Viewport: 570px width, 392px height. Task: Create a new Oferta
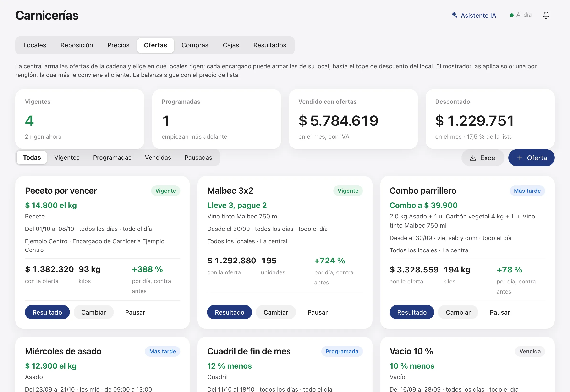pos(531,158)
